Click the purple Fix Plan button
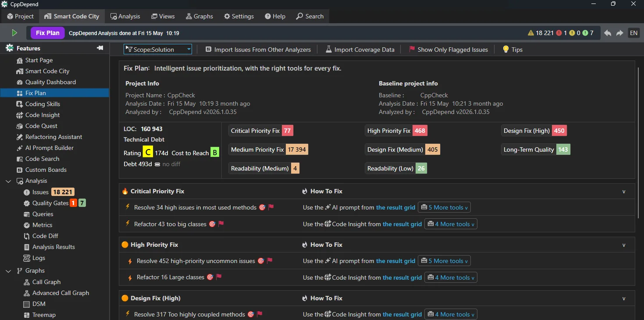 (x=48, y=33)
